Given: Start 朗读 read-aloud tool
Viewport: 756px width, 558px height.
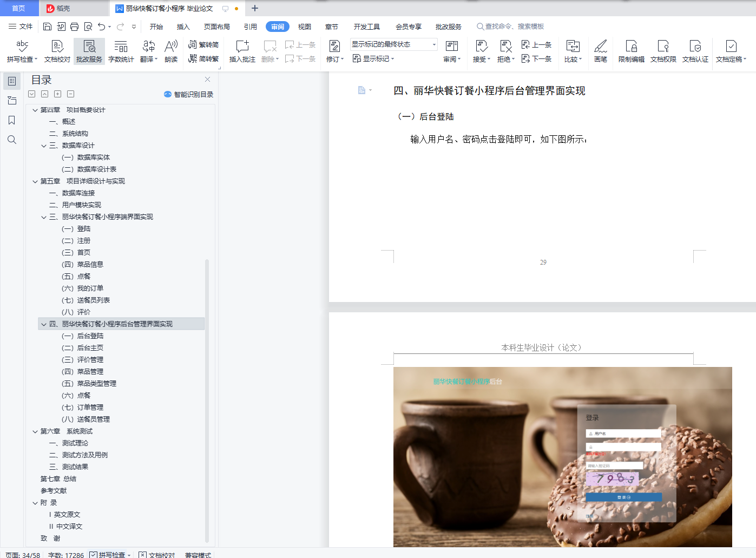Looking at the screenshot, I should 171,51.
